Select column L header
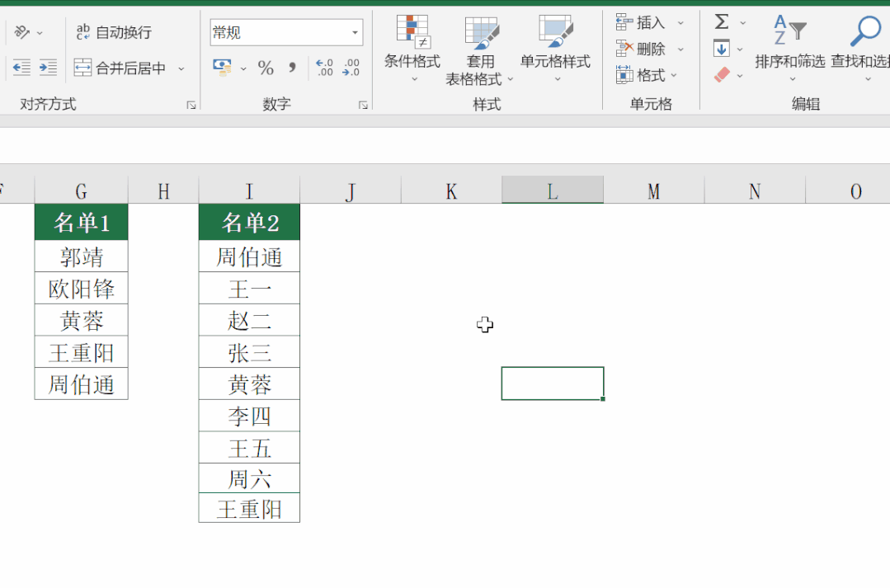 (553, 191)
